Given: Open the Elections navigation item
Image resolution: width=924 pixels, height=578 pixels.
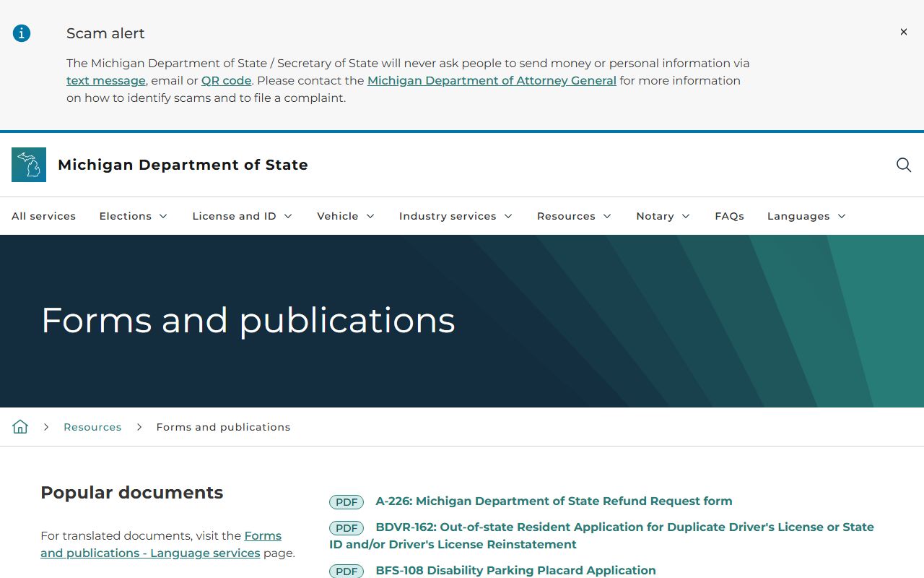Looking at the screenshot, I should click(126, 216).
